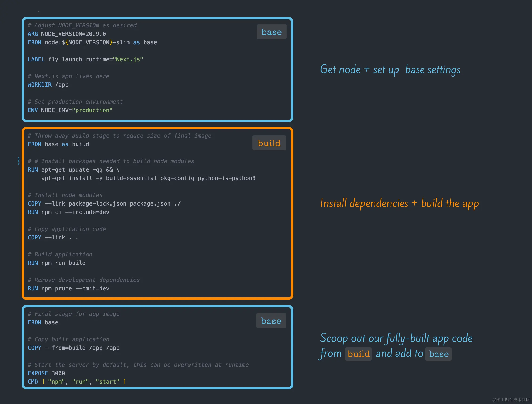The width and height of the screenshot is (532, 404).
Task: Click the gutter change marker beside Install packages
Action: click(x=19, y=161)
